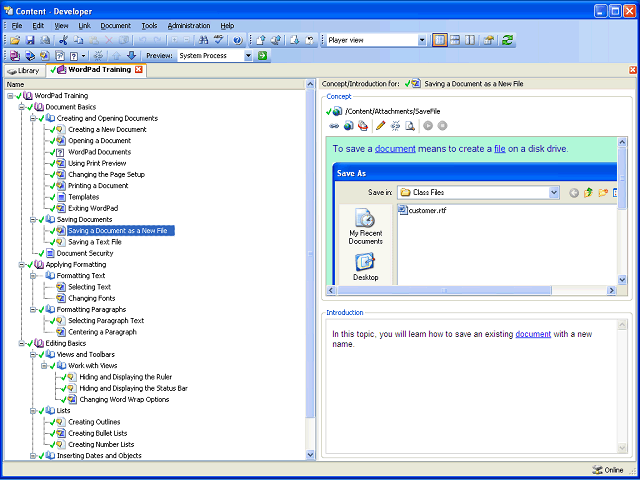
Task: Click the New Questions document icon
Action: click(60, 56)
